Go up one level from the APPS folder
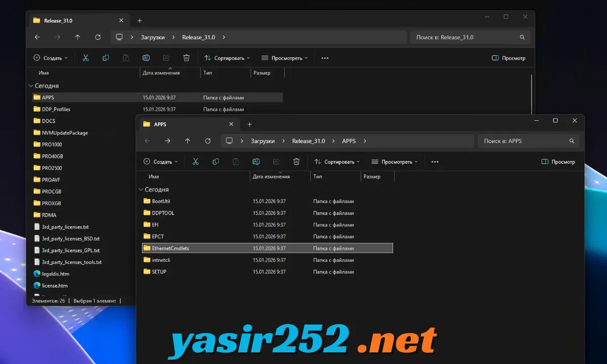Image resolution: width=607 pixels, height=364 pixels. click(x=188, y=141)
